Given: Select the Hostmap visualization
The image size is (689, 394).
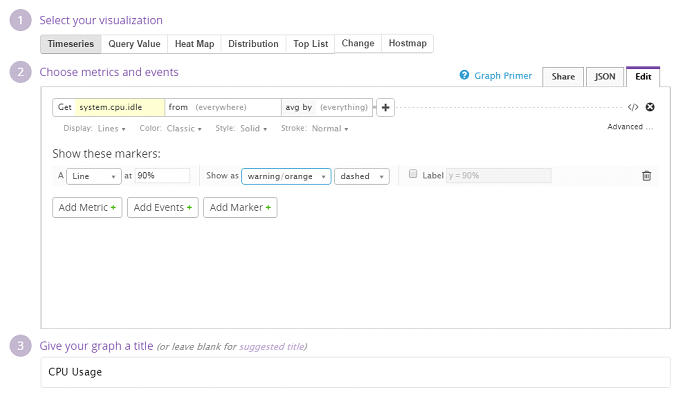Looking at the screenshot, I should tap(407, 43).
